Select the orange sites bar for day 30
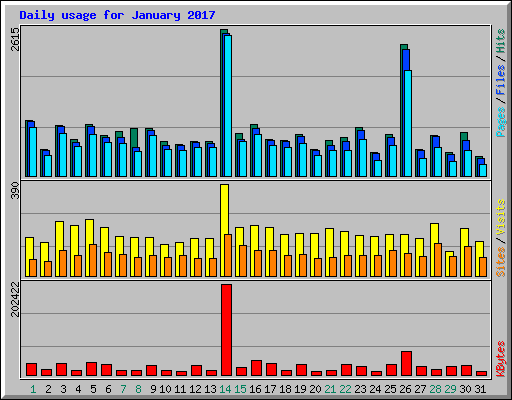512x400 pixels. click(x=468, y=261)
